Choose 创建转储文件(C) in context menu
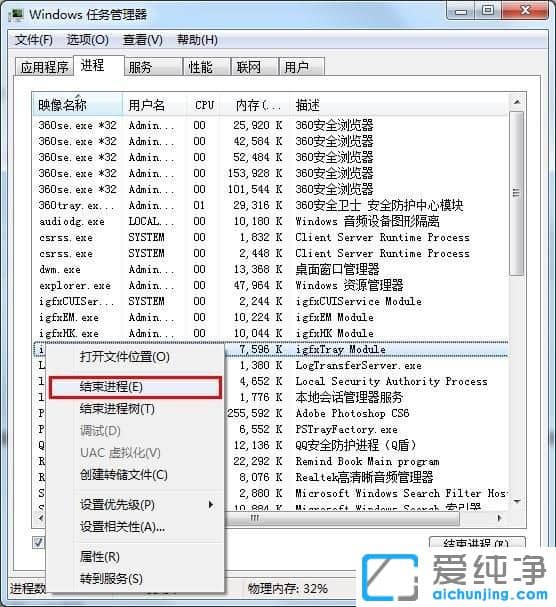The height and width of the screenshot is (607, 556). point(136,475)
